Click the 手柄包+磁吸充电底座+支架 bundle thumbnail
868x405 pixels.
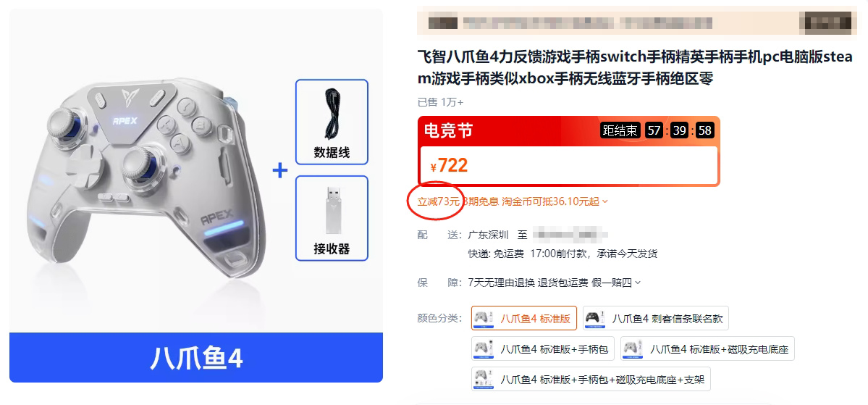pos(484,379)
